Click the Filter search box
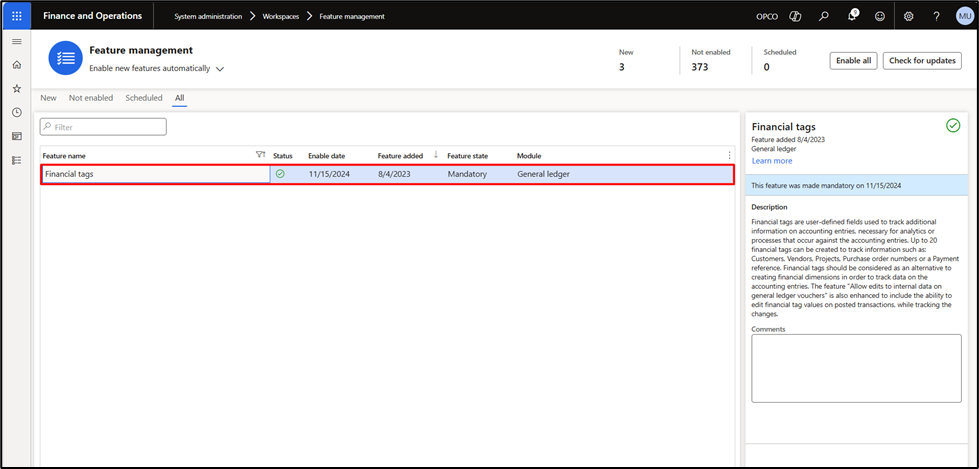979x469 pixels. pyautogui.click(x=104, y=127)
